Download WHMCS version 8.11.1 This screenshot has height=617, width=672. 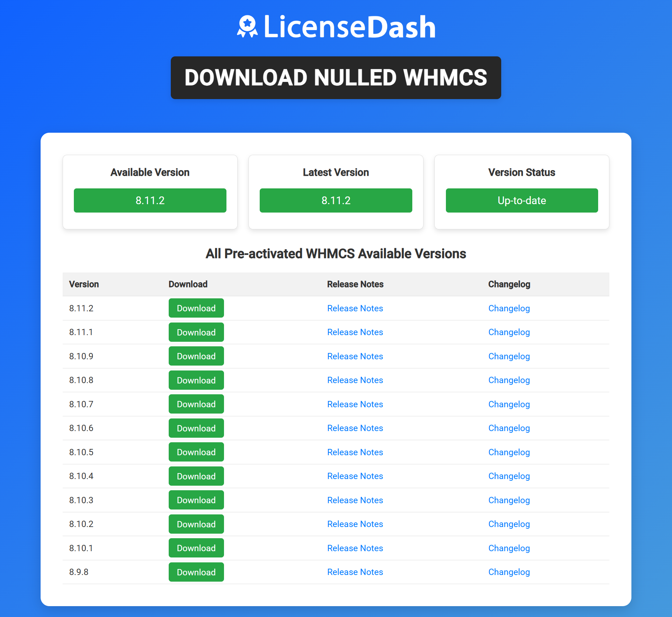(196, 332)
